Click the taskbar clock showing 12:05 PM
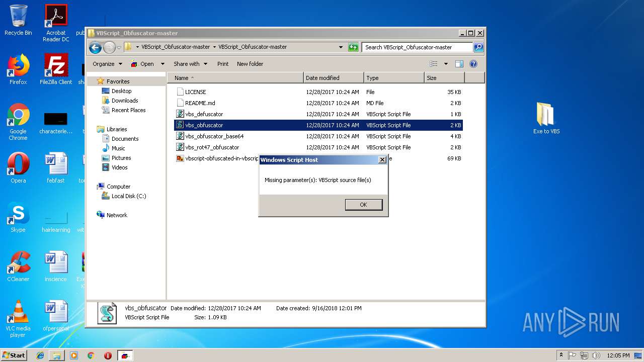644x362 pixels. [x=618, y=355]
